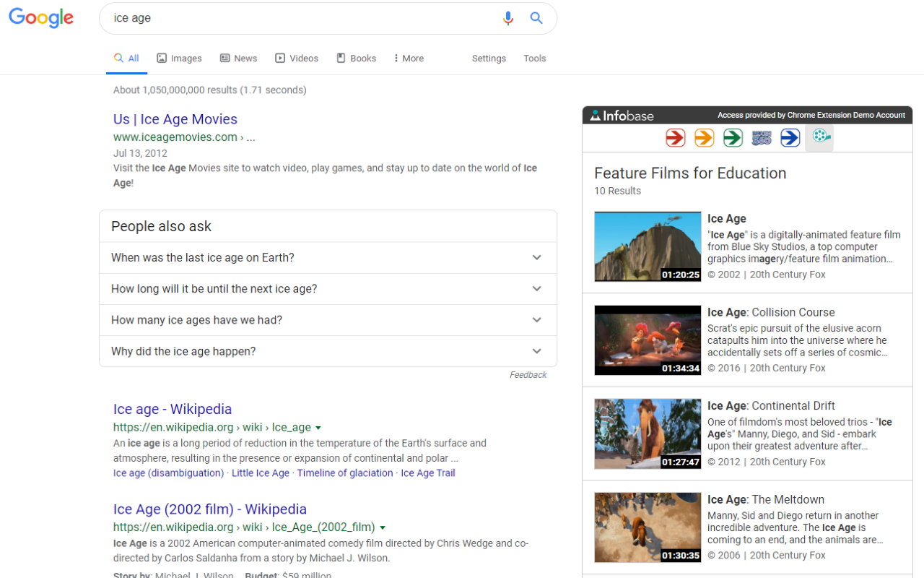Switch to the Images search tab
Screen dimensions: 924x578
coord(179,58)
